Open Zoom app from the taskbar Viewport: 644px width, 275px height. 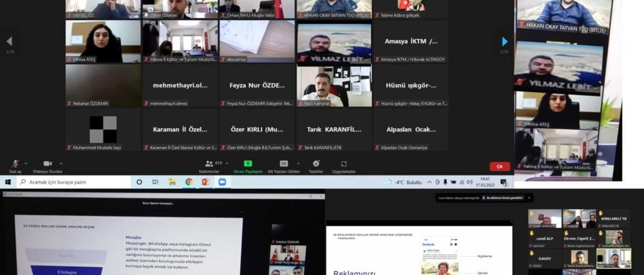click(222, 182)
